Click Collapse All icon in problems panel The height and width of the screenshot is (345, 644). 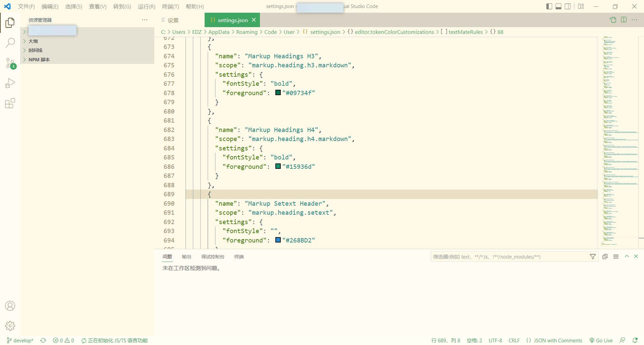pos(605,257)
